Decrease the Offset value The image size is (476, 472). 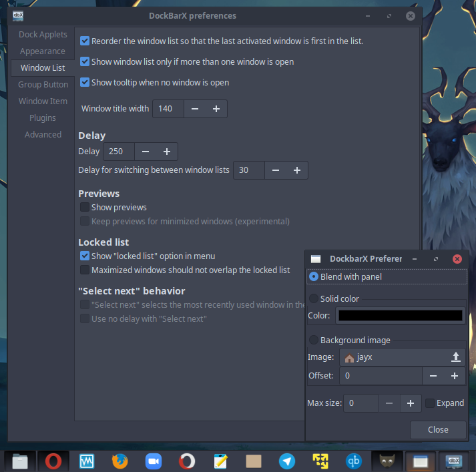pyautogui.click(x=433, y=376)
